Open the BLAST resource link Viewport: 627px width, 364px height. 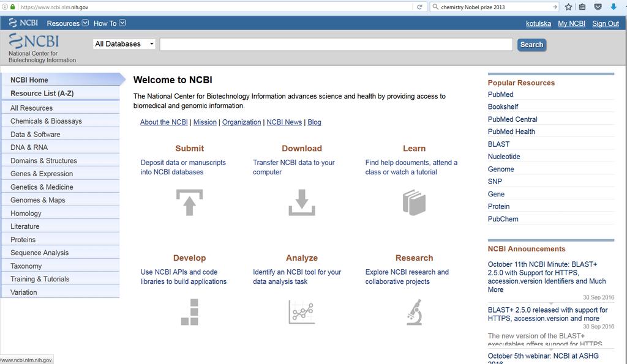(498, 144)
